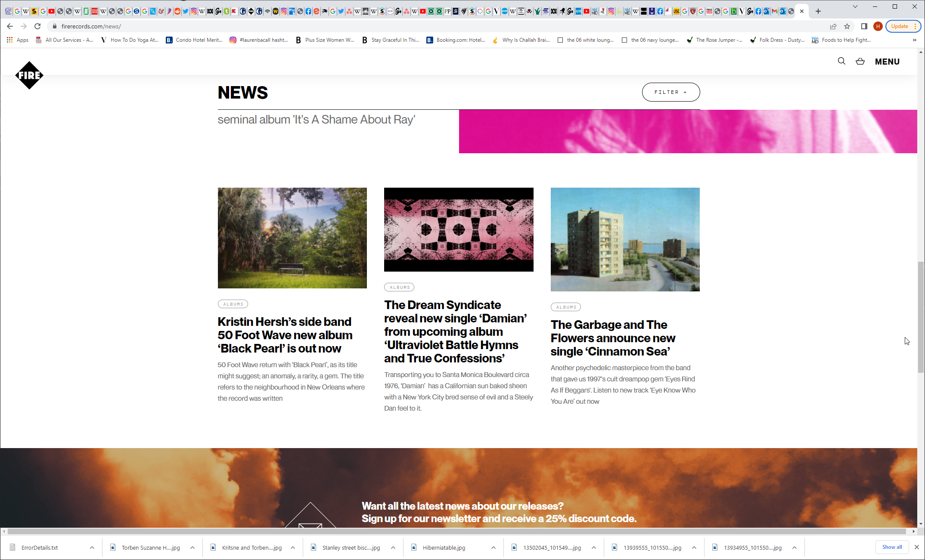Screen dimensions: 925x560
Task: Open 'Plus Size Women W...' bookmark
Action: [325, 40]
